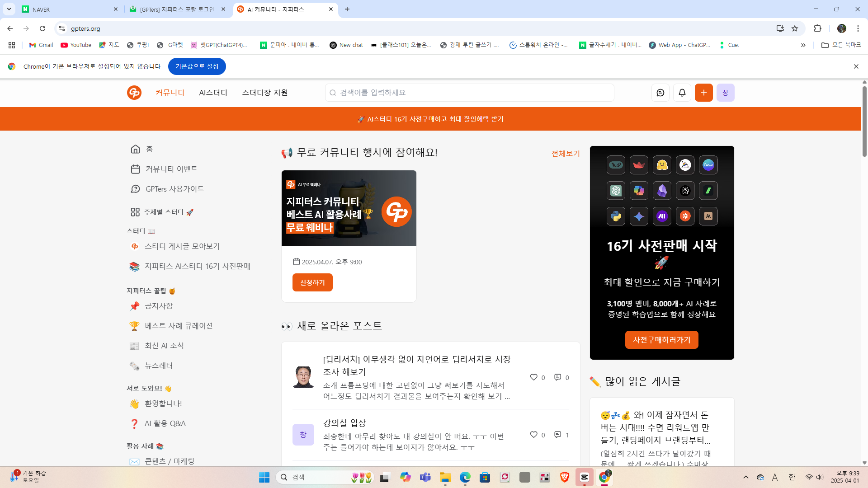This screenshot has width=868, height=488.
Task: Bookmark this page with the star icon
Action: point(795,28)
